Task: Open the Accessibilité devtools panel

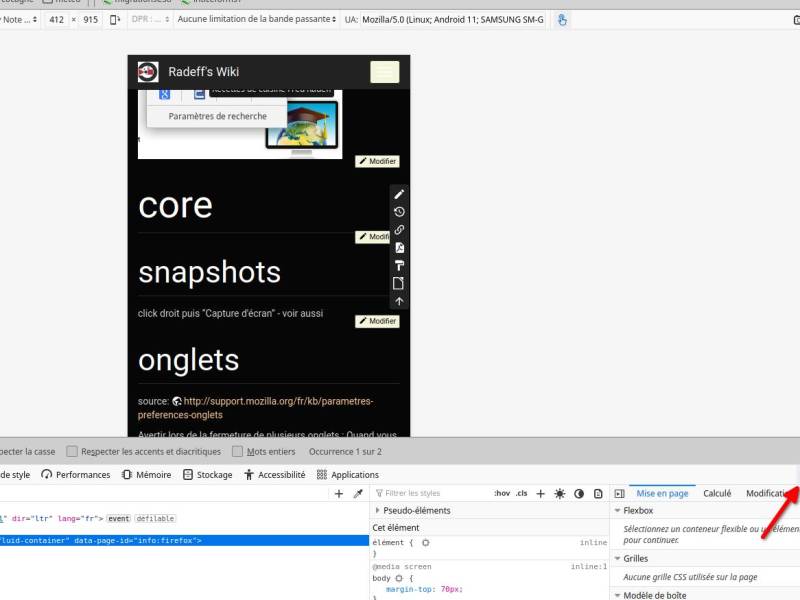Action: (275, 474)
